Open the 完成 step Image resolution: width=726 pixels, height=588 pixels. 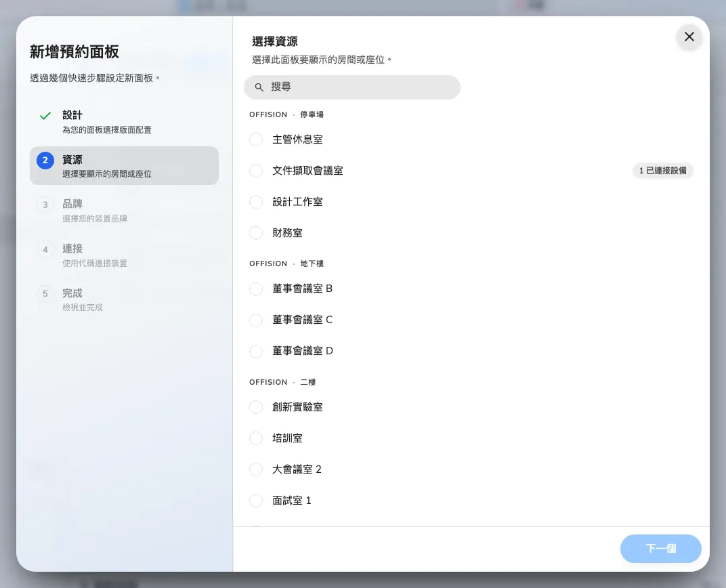[124, 299]
